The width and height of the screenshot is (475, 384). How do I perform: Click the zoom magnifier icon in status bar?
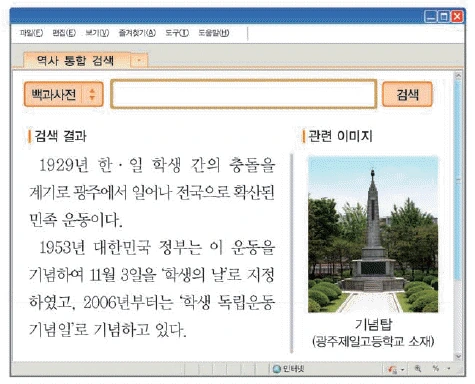coord(418,368)
